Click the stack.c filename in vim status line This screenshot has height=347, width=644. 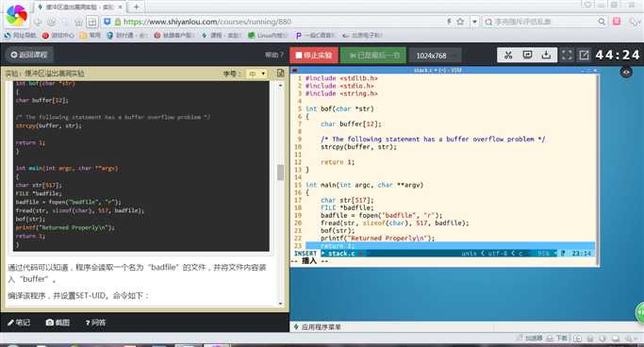tap(341, 254)
